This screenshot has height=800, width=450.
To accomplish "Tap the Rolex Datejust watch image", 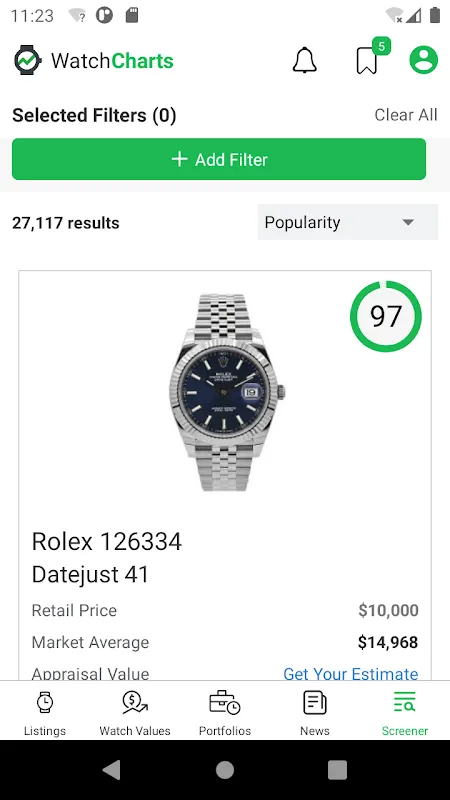I will pyautogui.click(x=227, y=392).
